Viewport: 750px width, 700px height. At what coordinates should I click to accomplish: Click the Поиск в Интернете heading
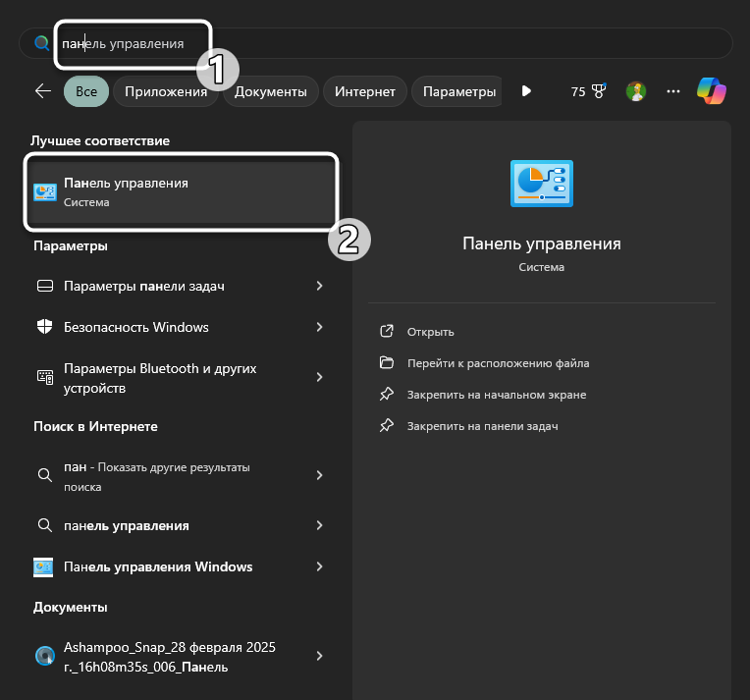pyautogui.click(x=95, y=426)
